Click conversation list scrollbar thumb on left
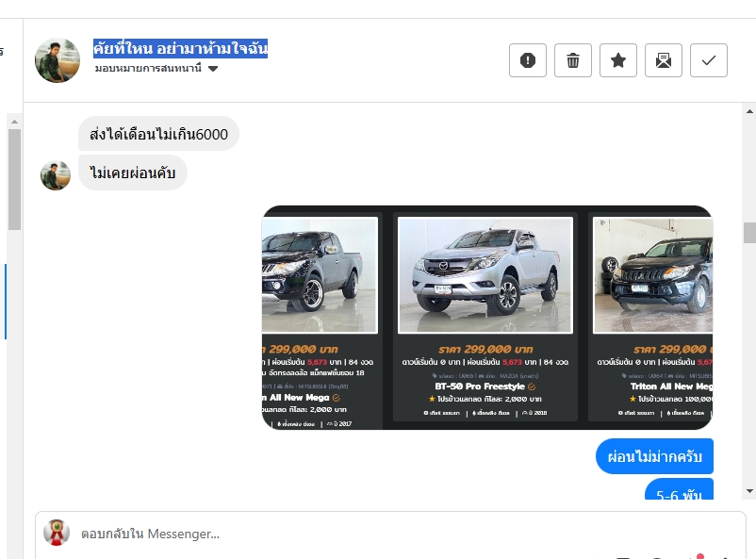Viewport: 756px width, 559px height. [14, 179]
